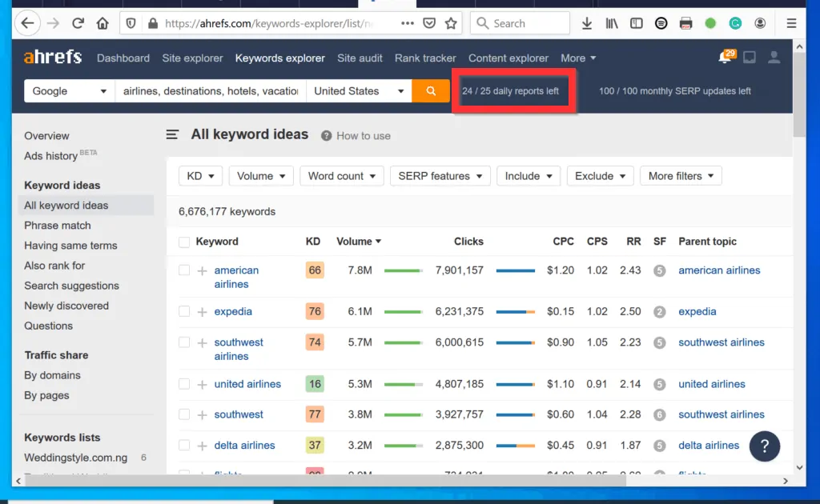Click the keyword search input field
Screen dimensions: 820x504
pyautogui.click(x=210, y=90)
